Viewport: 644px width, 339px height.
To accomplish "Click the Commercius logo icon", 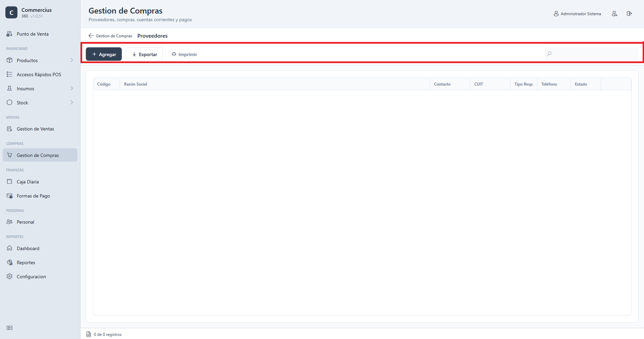I will [11, 12].
